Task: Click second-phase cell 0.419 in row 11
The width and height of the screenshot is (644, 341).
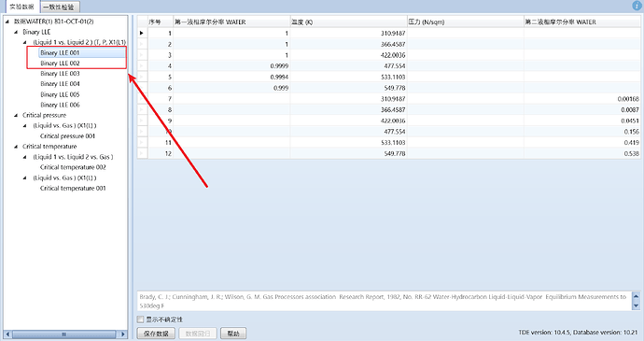Action: coord(582,142)
